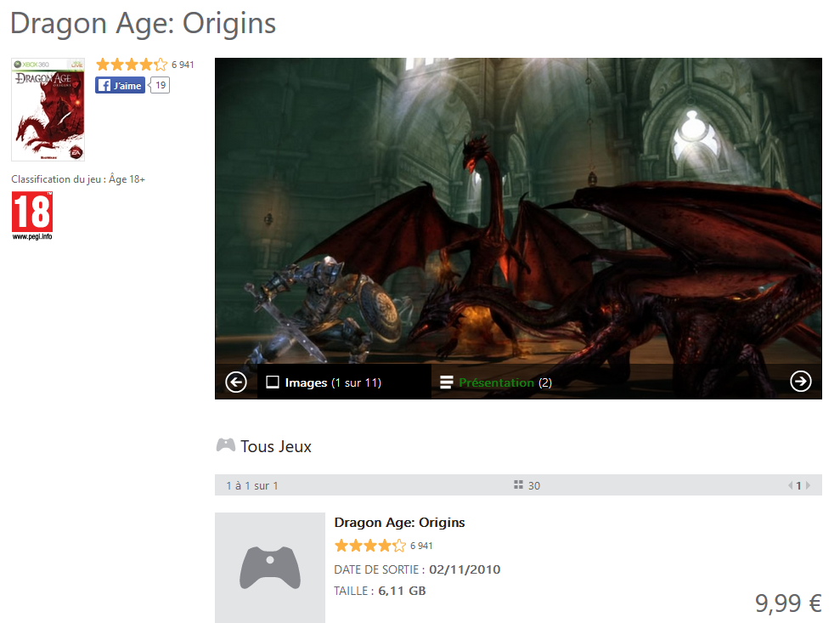Open the Dragon Age box art thumbnail
Viewport: 840px width, 623px height.
48,110
